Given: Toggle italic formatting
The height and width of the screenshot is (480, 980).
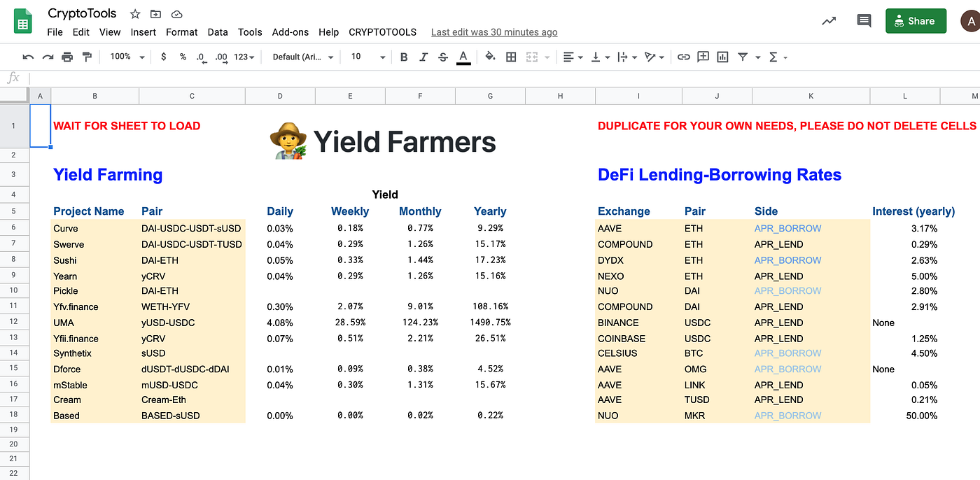Looking at the screenshot, I should (423, 57).
